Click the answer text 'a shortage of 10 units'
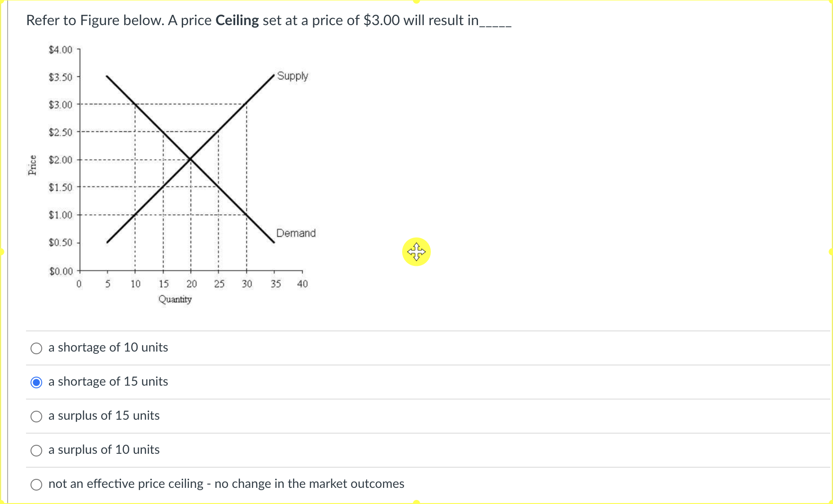The height and width of the screenshot is (504, 833). [108, 347]
